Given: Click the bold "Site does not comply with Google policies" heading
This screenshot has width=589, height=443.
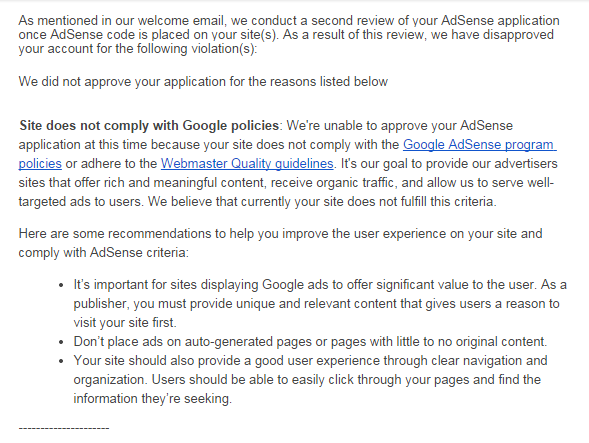Looking at the screenshot, I should click(149, 125).
